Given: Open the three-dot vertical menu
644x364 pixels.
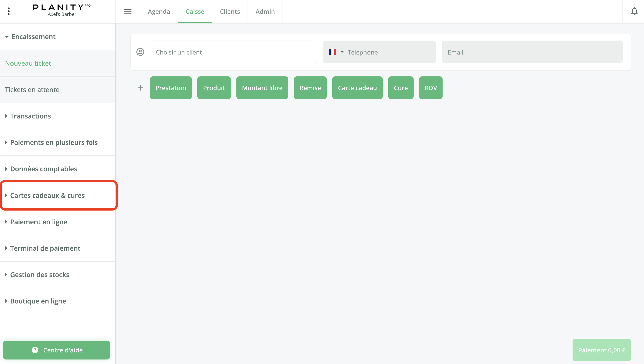Looking at the screenshot, I should coord(9,11).
